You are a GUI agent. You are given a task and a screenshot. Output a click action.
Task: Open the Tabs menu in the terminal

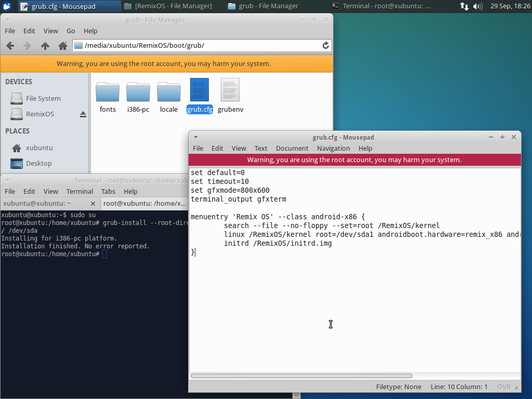click(x=108, y=191)
